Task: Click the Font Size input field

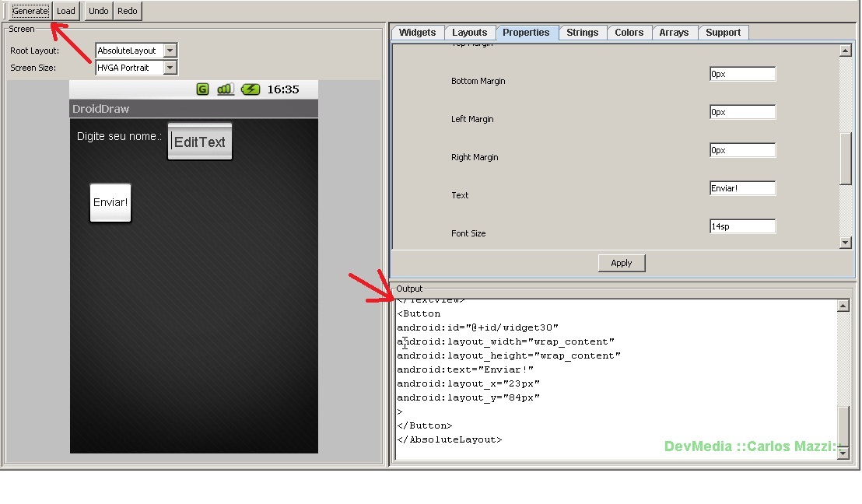Action: point(742,226)
